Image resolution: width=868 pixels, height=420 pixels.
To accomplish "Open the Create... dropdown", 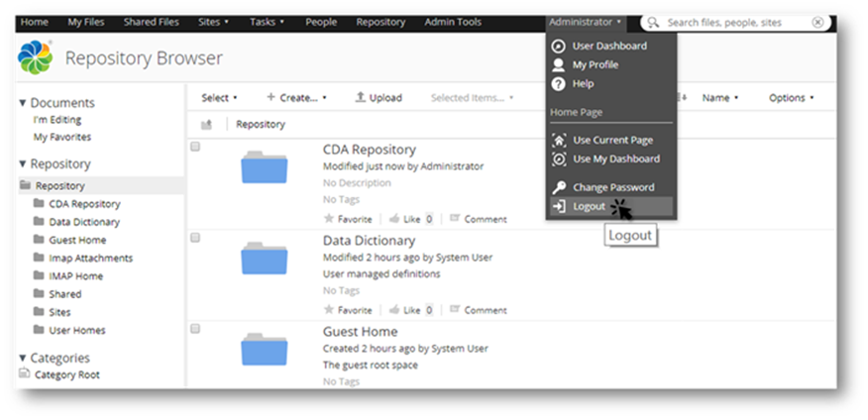I will pyautogui.click(x=296, y=98).
